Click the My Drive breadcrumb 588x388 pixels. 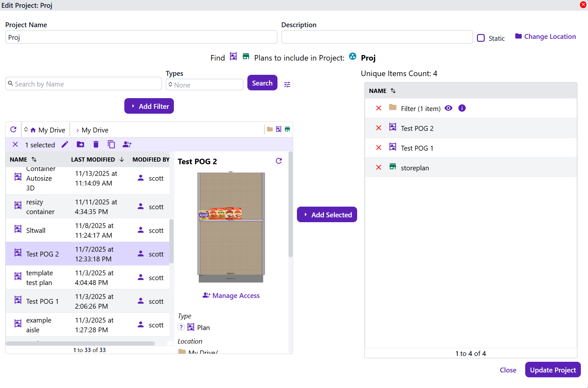[95, 130]
